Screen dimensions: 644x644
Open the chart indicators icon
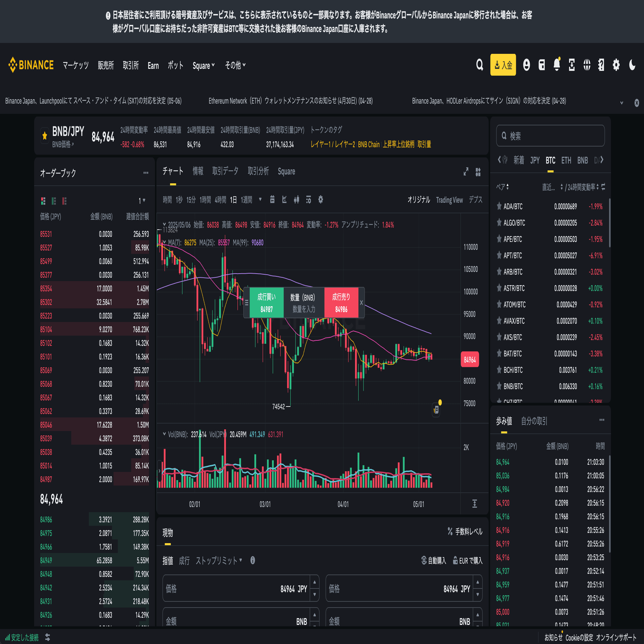(x=308, y=199)
